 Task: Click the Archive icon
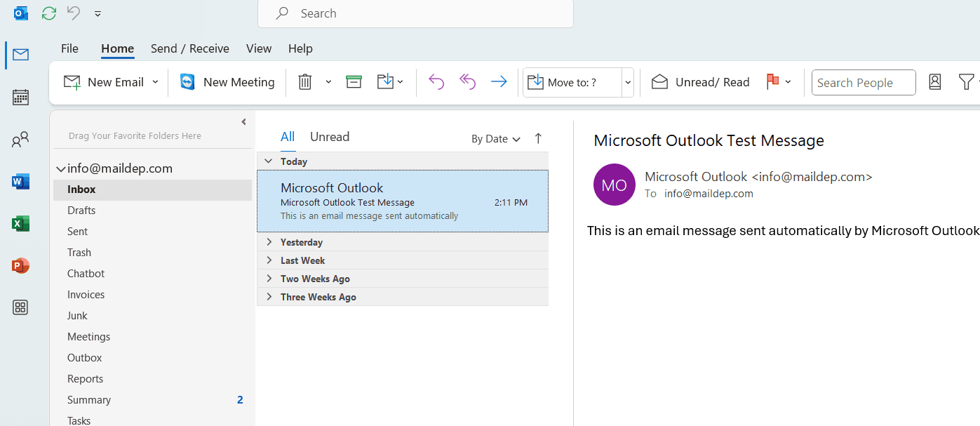354,82
